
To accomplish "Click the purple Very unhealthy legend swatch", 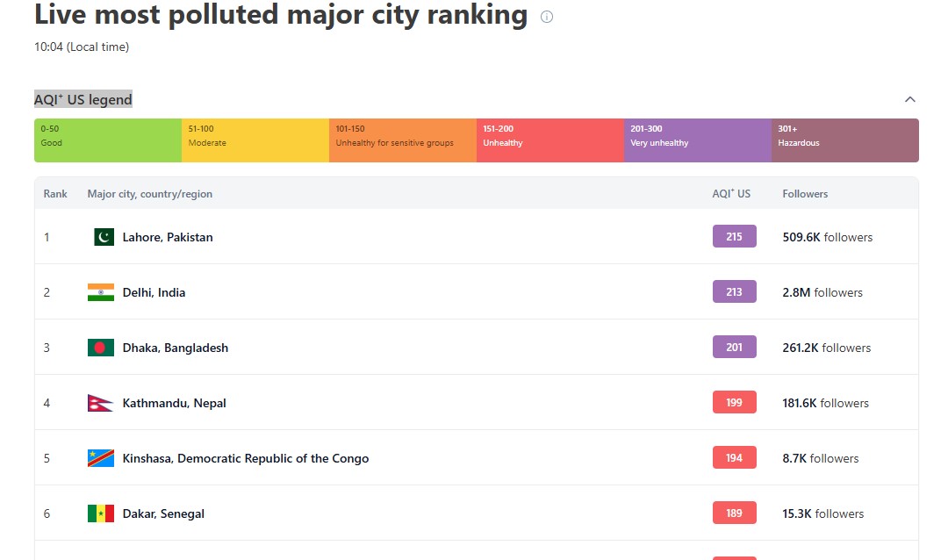I will pyautogui.click(x=698, y=140).
